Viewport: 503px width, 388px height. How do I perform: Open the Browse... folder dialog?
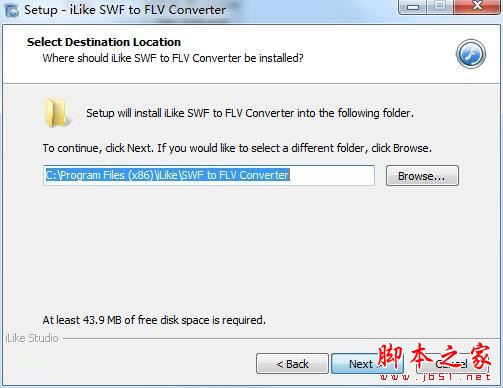pyautogui.click(x=422, y=176)
